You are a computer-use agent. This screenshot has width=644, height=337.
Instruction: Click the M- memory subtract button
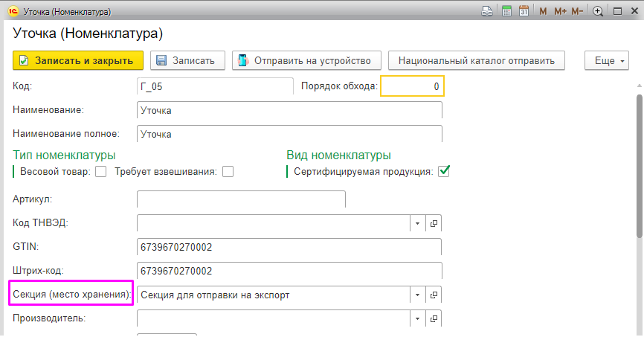pyautogui.click(x=577, y=11)
